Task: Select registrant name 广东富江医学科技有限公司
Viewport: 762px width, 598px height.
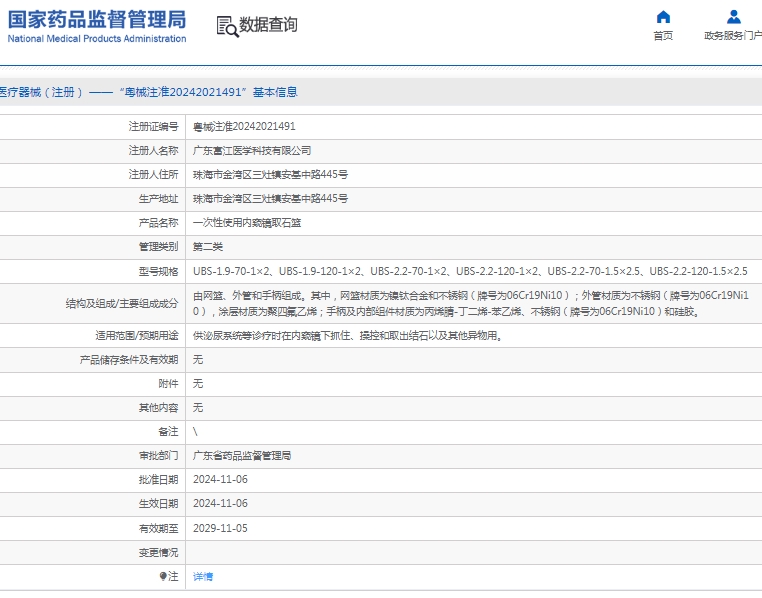Action: 252,151
